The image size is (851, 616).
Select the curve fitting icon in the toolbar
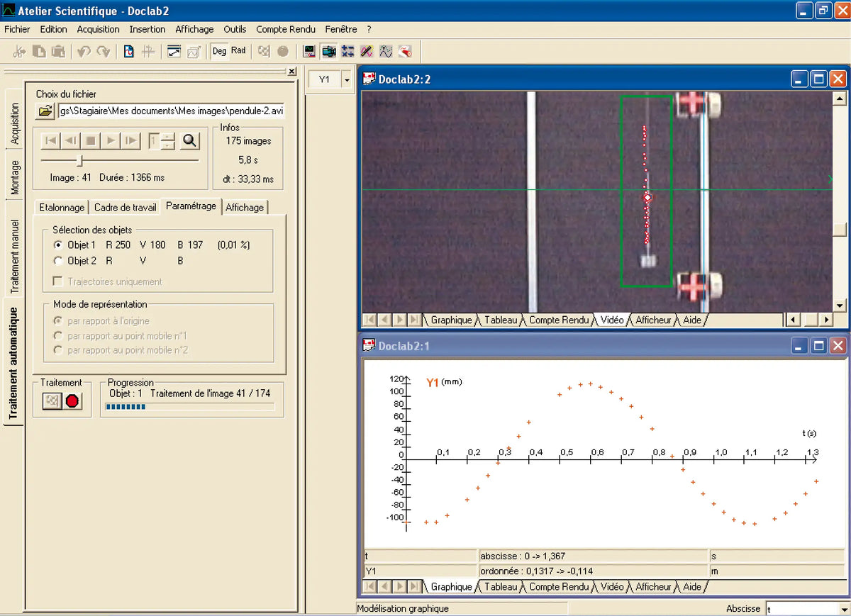(x=386, y=51)
